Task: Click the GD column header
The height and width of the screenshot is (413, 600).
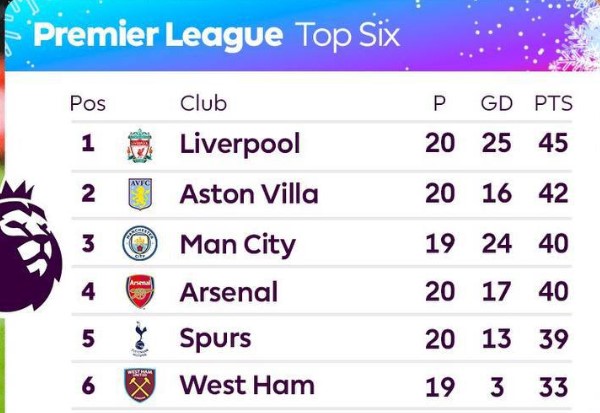Action: (x=496, y=103)
